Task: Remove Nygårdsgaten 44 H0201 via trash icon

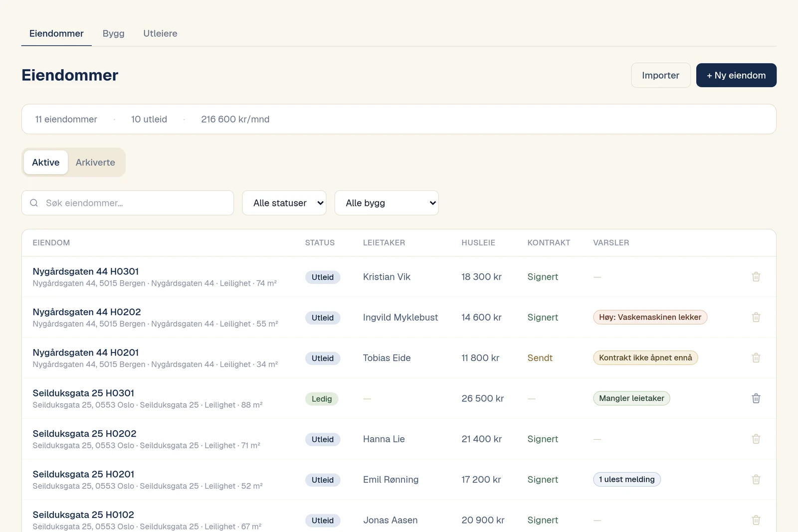Action: 756,358
